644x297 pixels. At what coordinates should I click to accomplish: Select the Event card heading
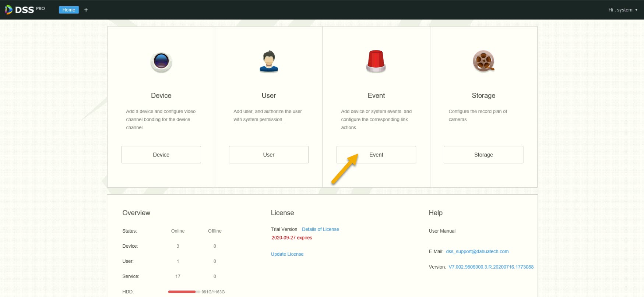[376, 96]
